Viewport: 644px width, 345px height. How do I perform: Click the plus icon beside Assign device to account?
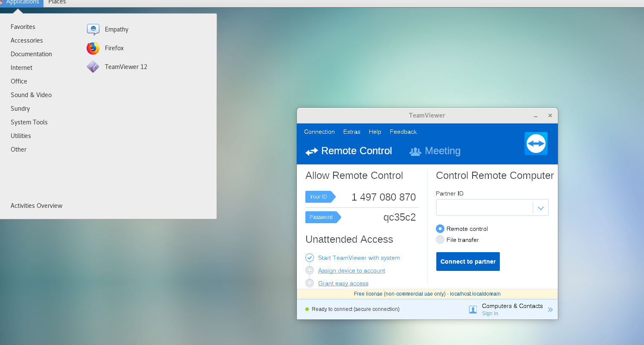(x=310, y=270)
